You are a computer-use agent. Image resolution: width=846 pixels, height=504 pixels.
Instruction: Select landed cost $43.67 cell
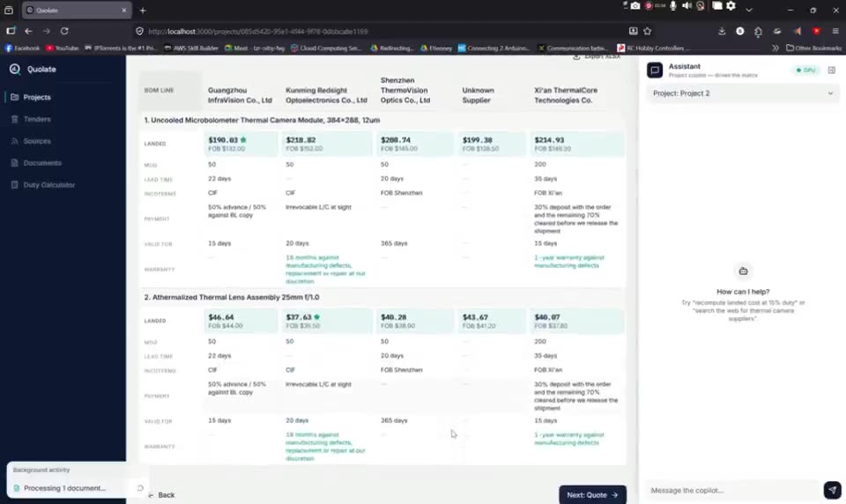(x=492, y=321)
